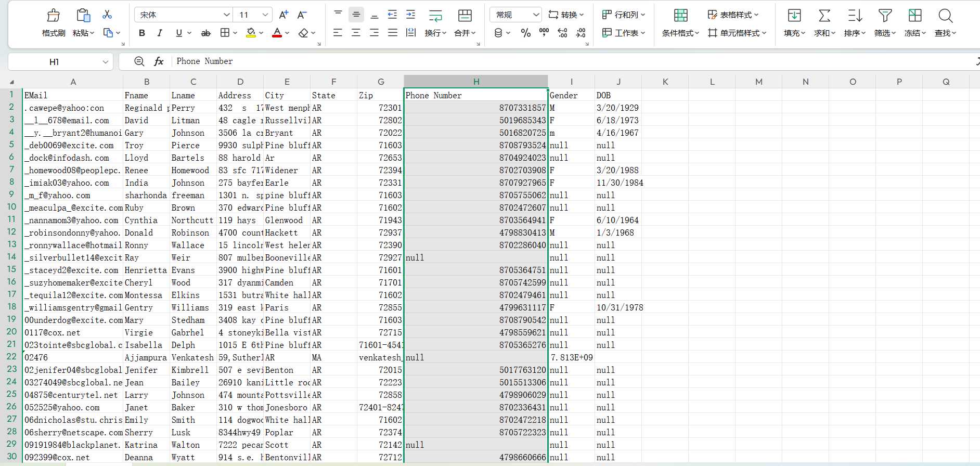
Task: Apply strikethrough formatting
Action: pyautogui.click(x=206, y=33)
